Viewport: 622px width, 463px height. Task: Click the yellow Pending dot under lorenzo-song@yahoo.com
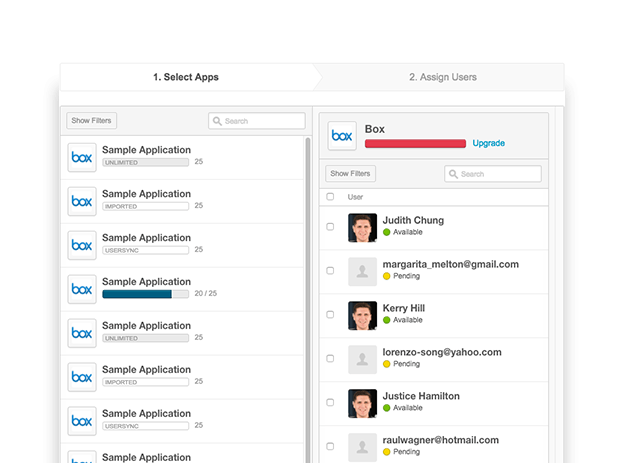pos(387,364)
